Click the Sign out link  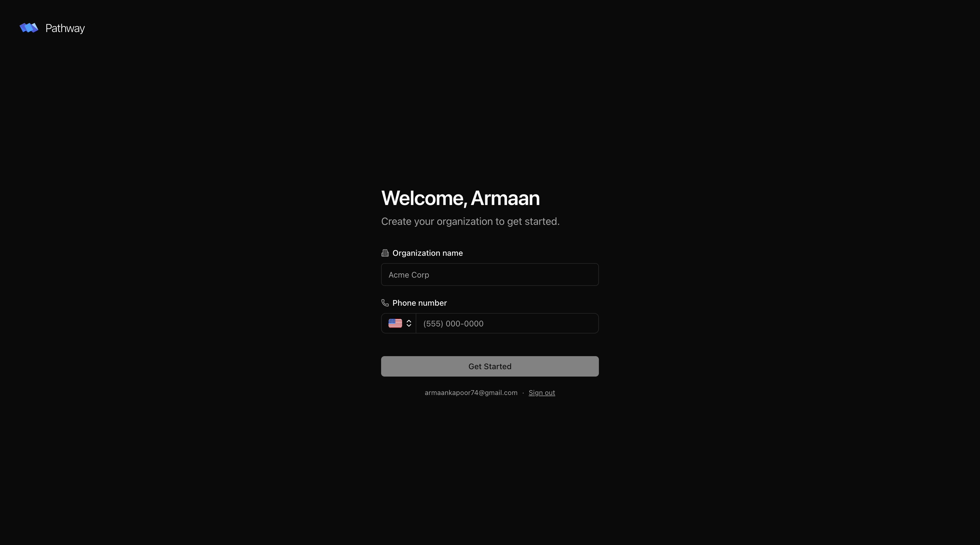point(542,392)
